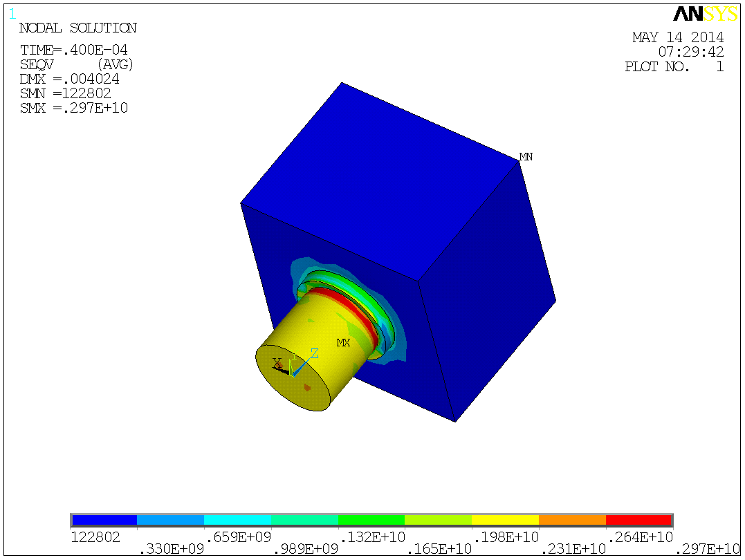Click the cyan legend swatch .659E+09
745x560 pixels.
237,519
